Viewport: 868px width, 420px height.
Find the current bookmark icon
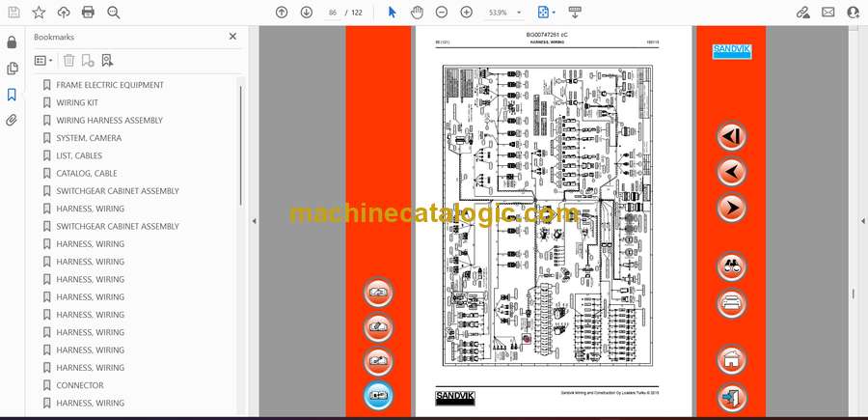107,61
